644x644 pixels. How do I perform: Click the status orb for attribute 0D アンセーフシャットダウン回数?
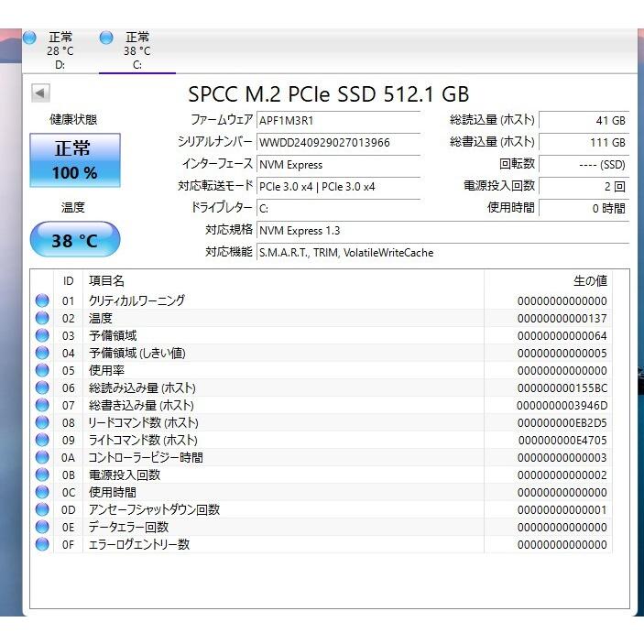[x=42, y=509]
